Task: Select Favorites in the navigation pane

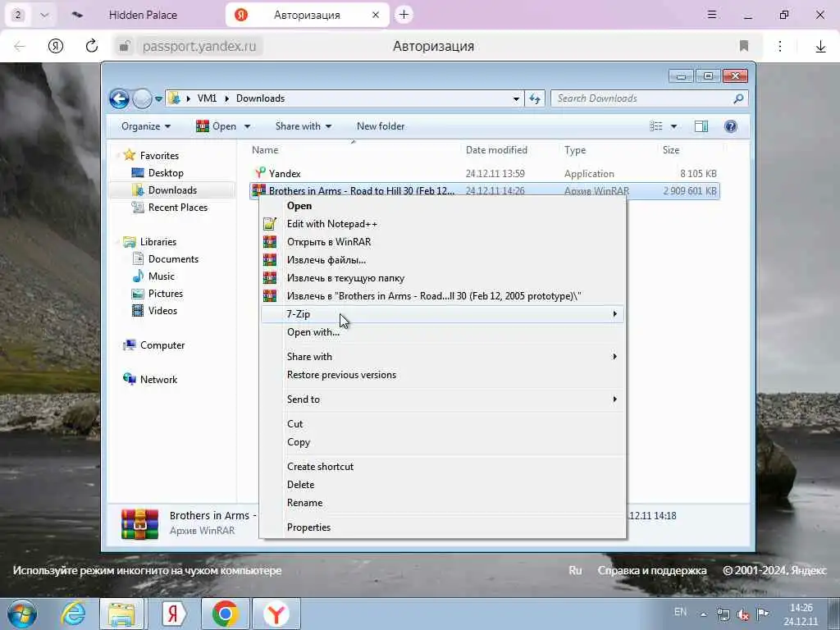Action: tap(159, 155)
